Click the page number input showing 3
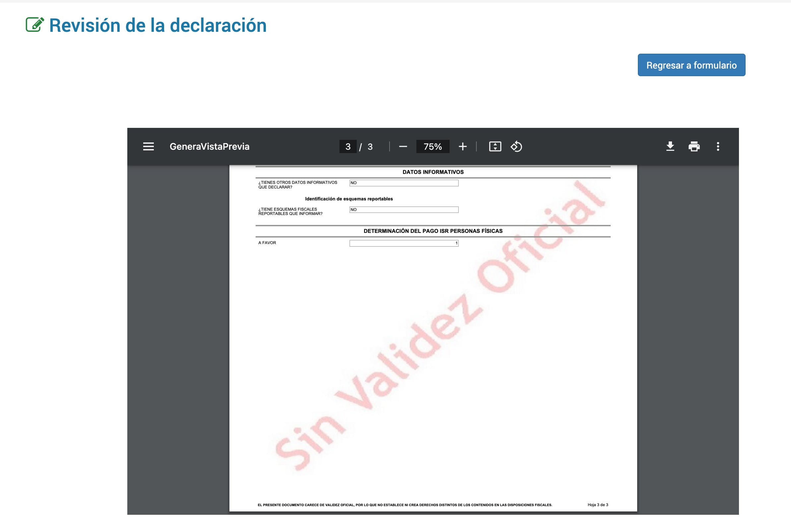The image size is (791, 532). tap(348, 146)
